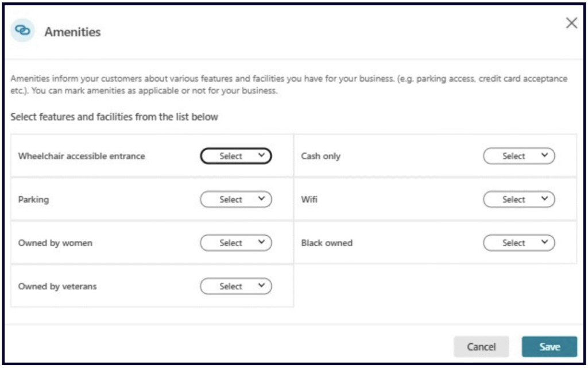This screenshot has width=588, height=368.
Task: Click the Wifi amenity label
Action: coord(309,200)
